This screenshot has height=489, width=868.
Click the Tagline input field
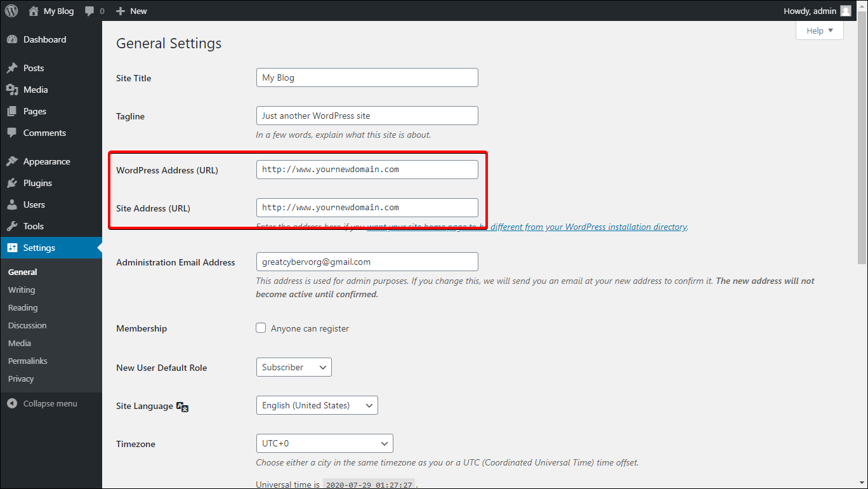point(367,116)
